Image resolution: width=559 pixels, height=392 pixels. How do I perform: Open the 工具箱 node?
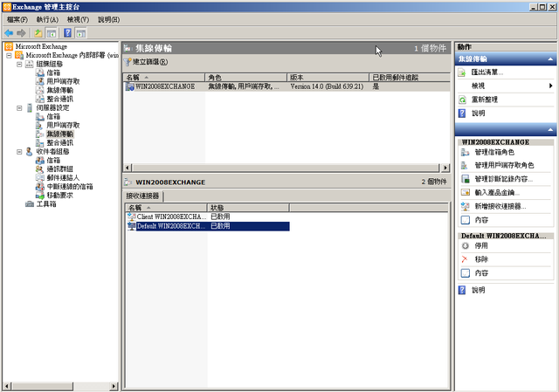[46, 203]
